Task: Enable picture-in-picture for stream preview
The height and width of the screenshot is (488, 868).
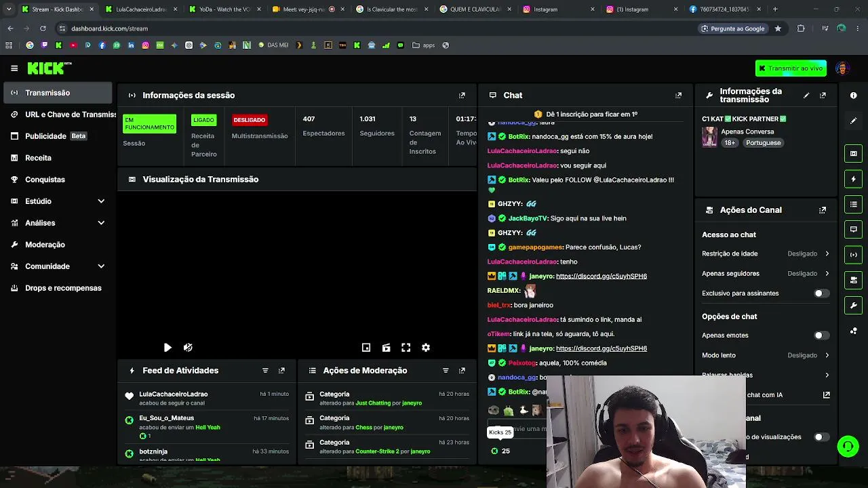Action: [x=366, y=348]
